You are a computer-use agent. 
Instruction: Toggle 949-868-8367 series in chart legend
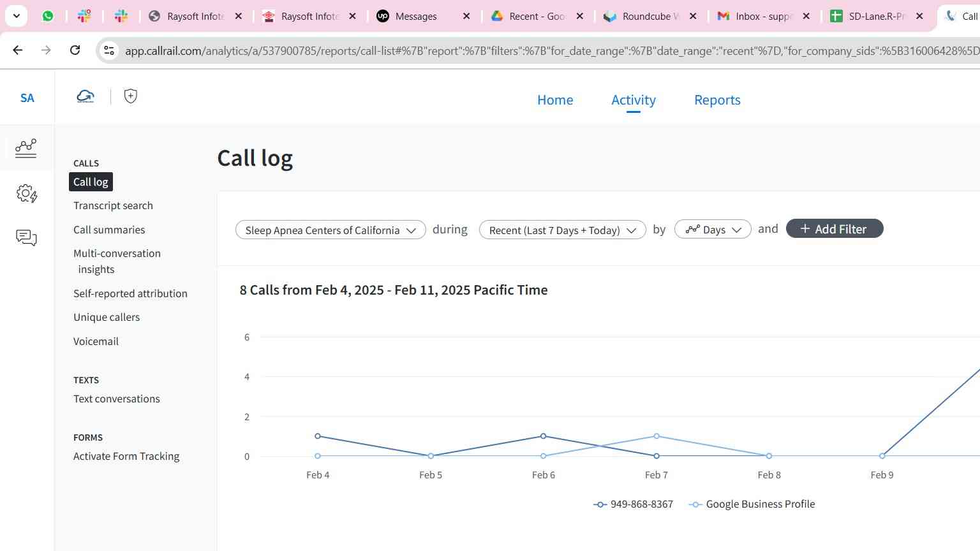[x=633, y=504]
